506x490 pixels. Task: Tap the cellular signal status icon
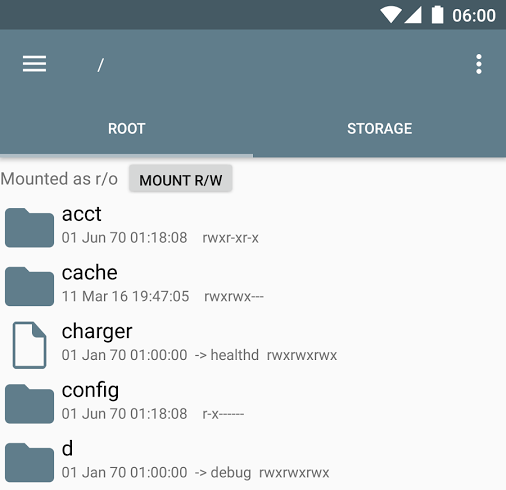coord(413,15)
